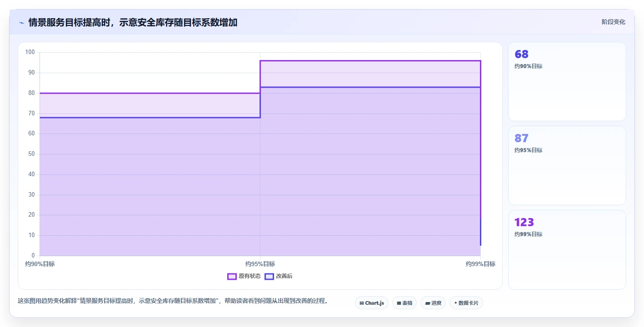The width and height of the screenshot is (644, 327).
Task: Click the description text below the chart
Action: tap(173, 301)
